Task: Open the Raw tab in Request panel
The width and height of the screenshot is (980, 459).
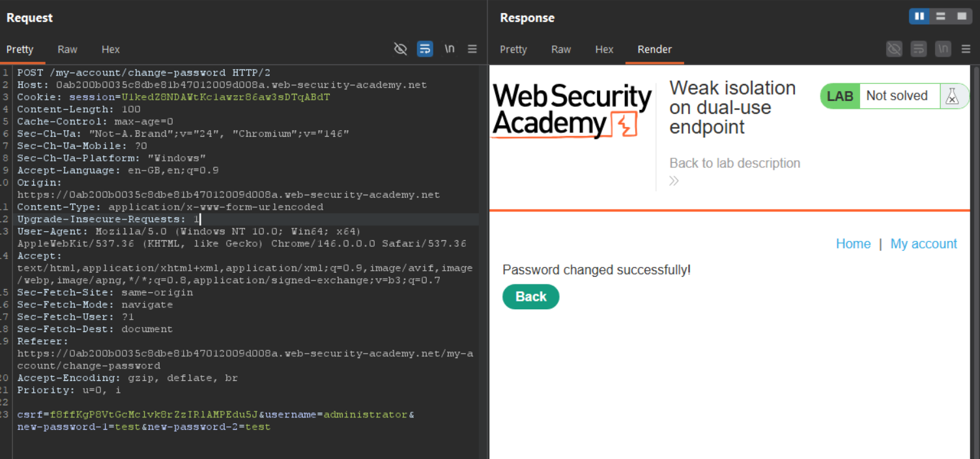Action: click(67, 49)
